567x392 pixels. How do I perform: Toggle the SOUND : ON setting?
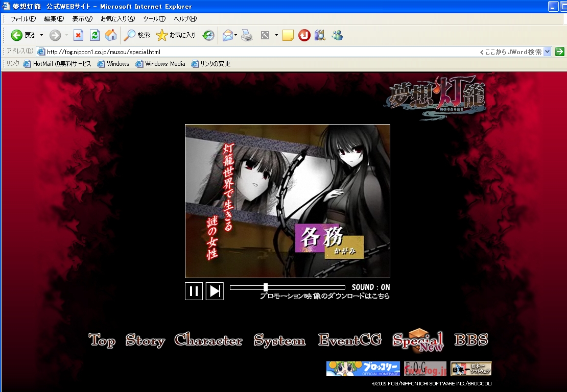click(x=370, y=287)
